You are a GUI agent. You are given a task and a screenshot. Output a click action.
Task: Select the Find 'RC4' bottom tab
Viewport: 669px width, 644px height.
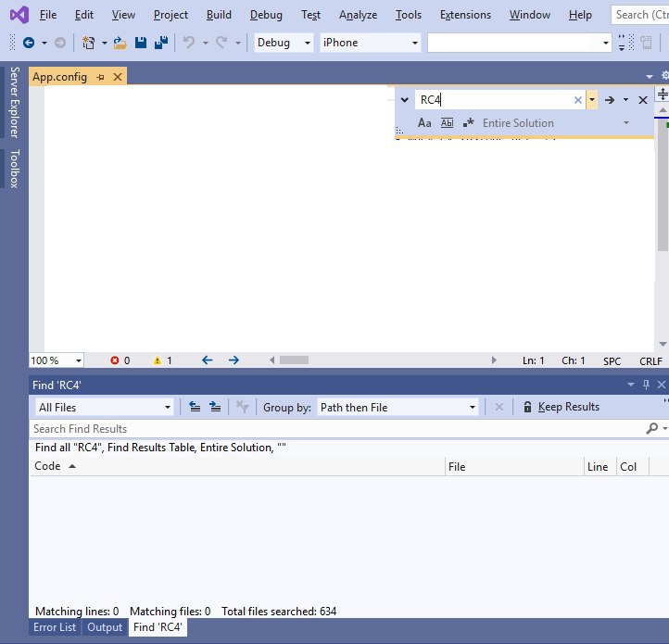158,627
